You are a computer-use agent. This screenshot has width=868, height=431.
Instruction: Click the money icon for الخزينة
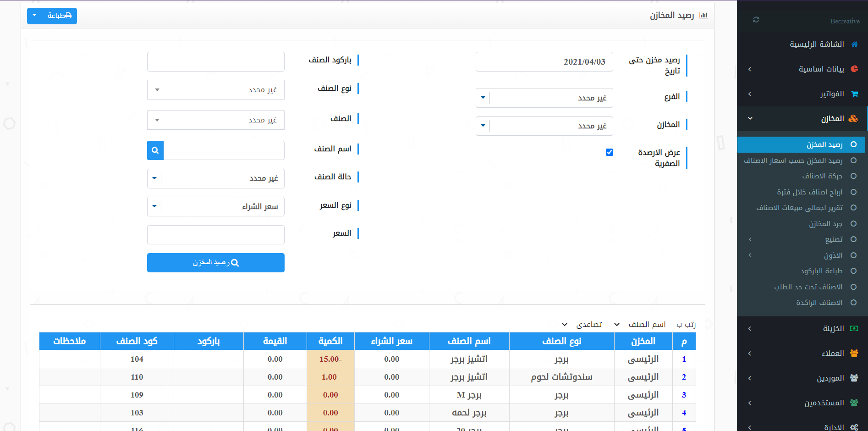click(854, 328)
